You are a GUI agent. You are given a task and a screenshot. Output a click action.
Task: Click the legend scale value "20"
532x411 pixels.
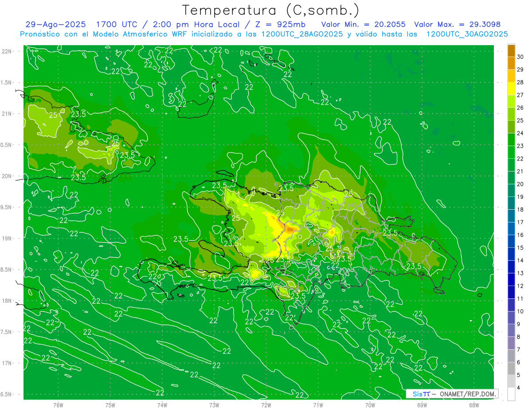520,184
